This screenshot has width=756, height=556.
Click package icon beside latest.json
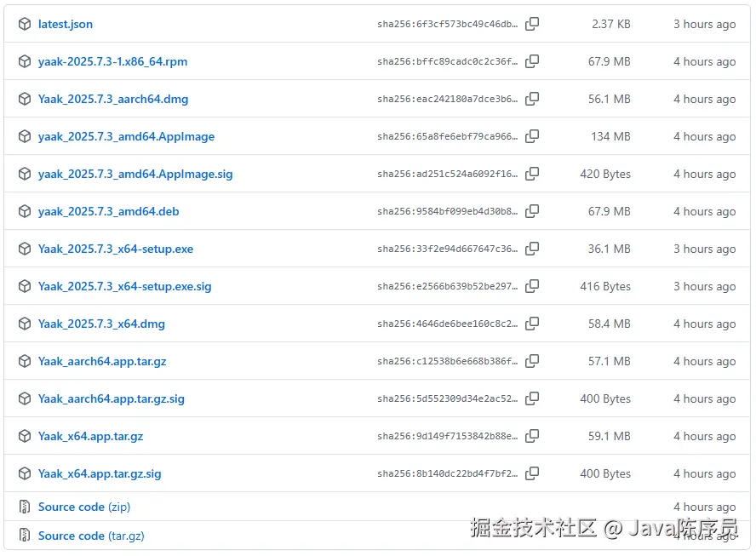click(x=25, y=24)
